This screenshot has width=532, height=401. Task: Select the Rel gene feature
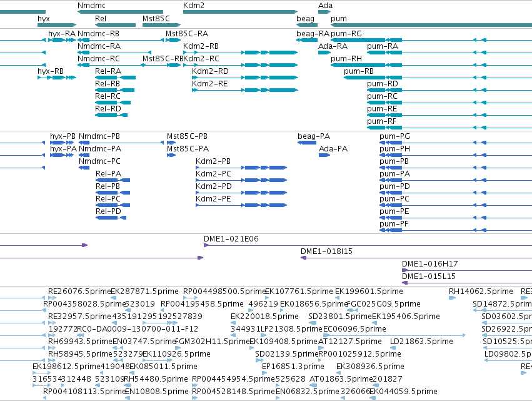coord(116,25)
